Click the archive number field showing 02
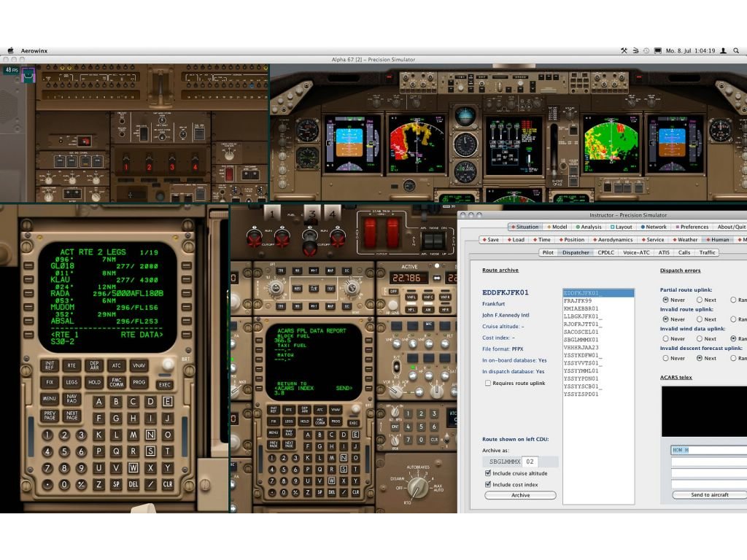 tap(530, 462)
